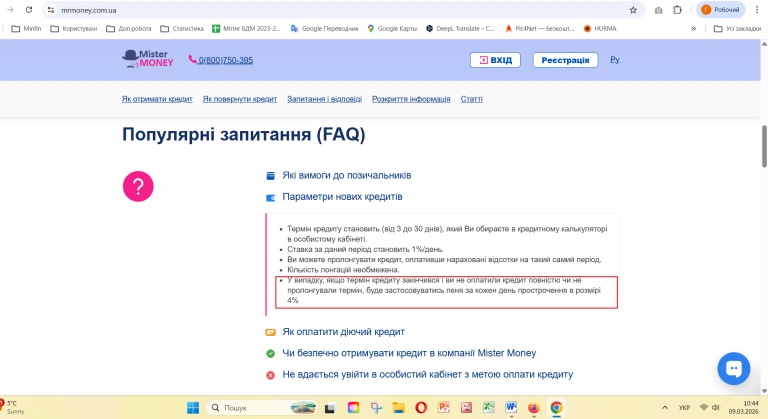Open the Користувачі bookmark folder
768x419 pixels.
(x=74, y=28)
